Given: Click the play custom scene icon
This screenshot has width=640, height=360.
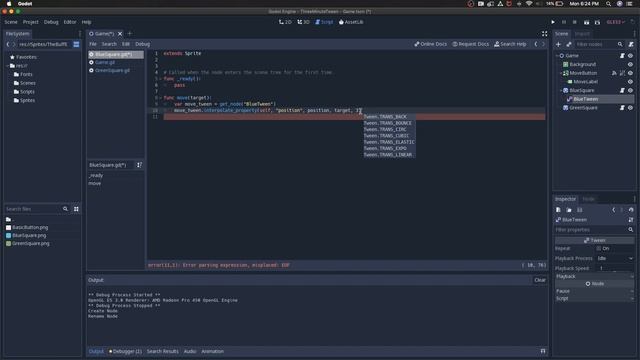Looking at the screenshot, I should tap(597, 22).
